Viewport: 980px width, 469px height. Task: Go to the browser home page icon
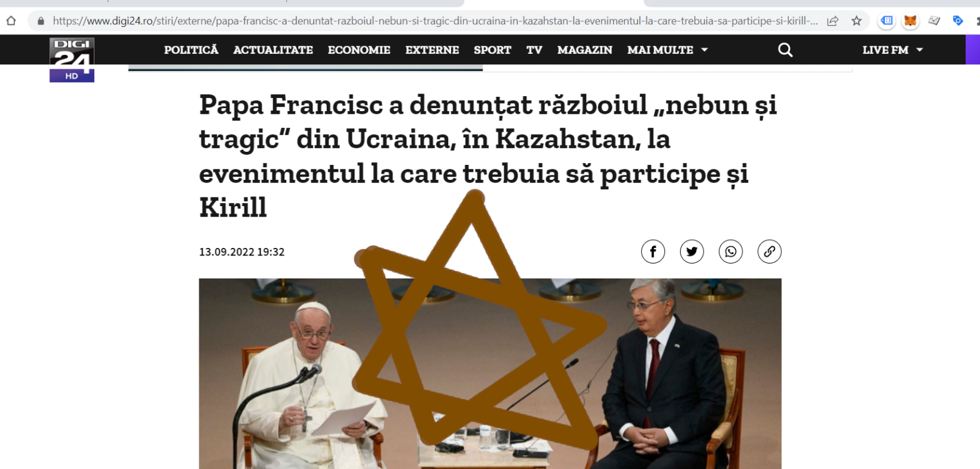11,21
